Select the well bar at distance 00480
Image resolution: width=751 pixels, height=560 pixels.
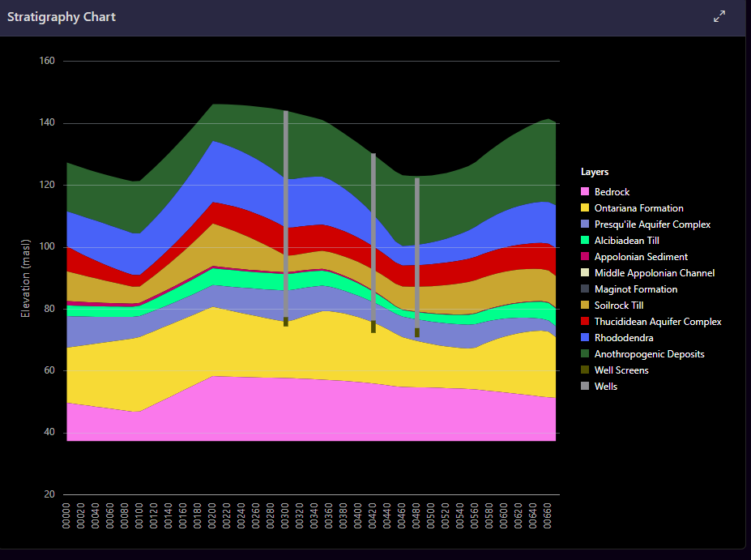pyautogui.click(x=417, y=253)
